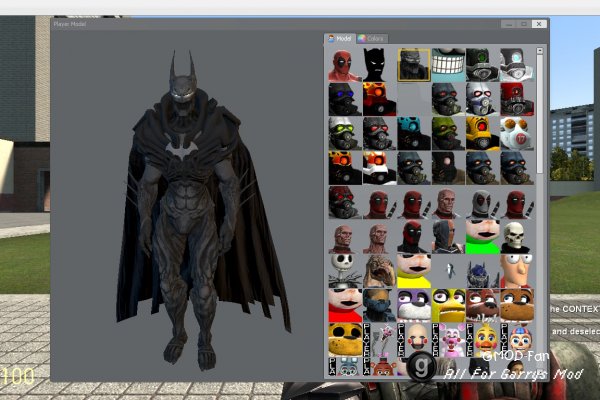
Task: Select the teal grinning teeth face model
Action: (x=448, y=65)
